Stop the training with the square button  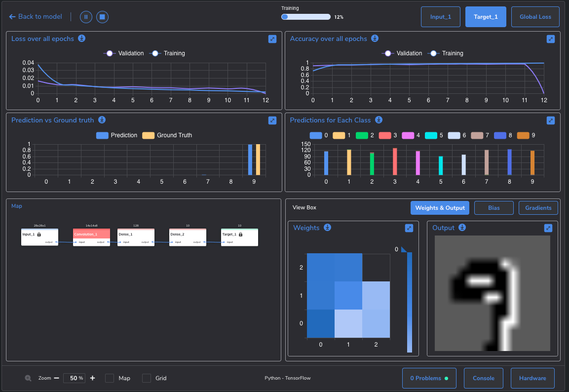pyautogui.click(x=102, y=17)
